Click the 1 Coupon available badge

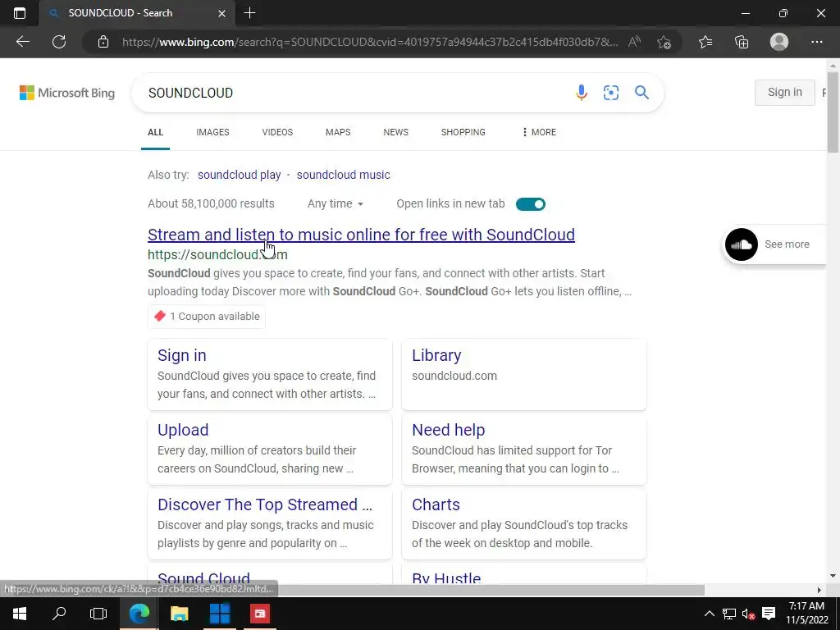206,316
